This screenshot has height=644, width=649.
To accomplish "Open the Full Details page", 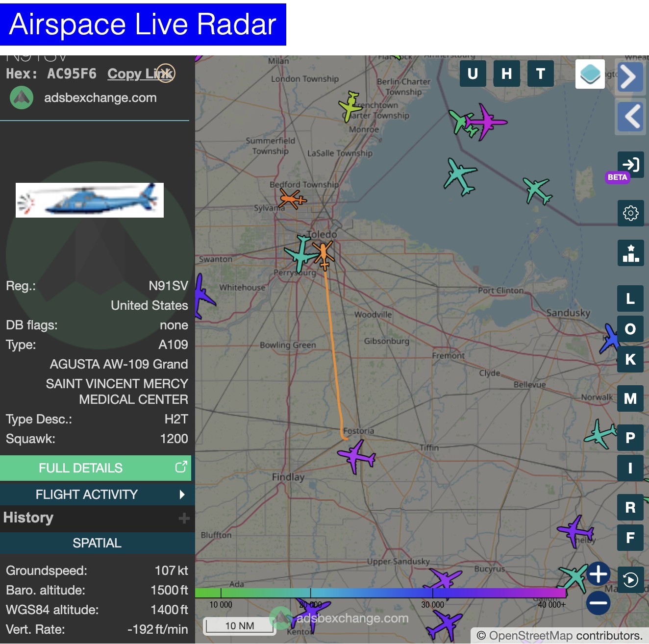I will coord(96,468).
